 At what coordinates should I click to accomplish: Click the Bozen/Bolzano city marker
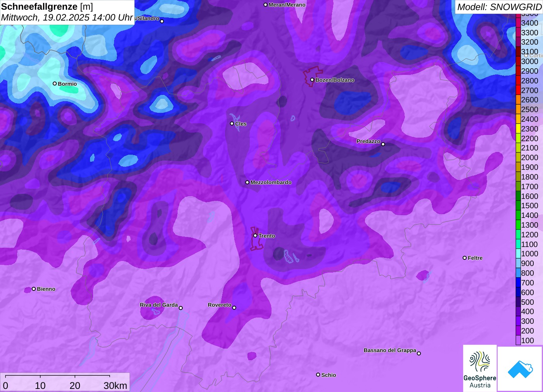point(312,79)
